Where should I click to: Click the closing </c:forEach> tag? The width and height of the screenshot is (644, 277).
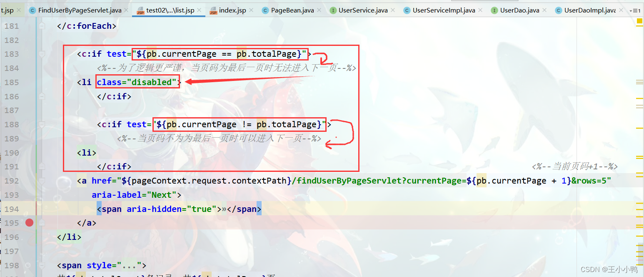point(87,26)
